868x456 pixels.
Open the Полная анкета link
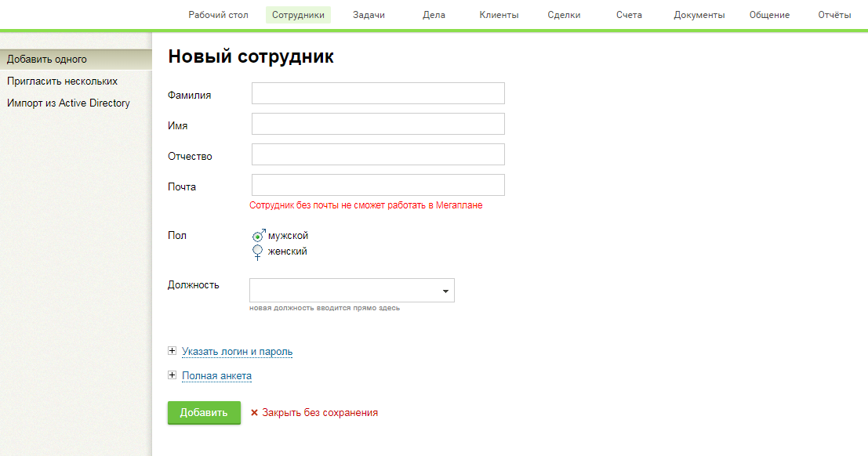[x=216, y=376]
